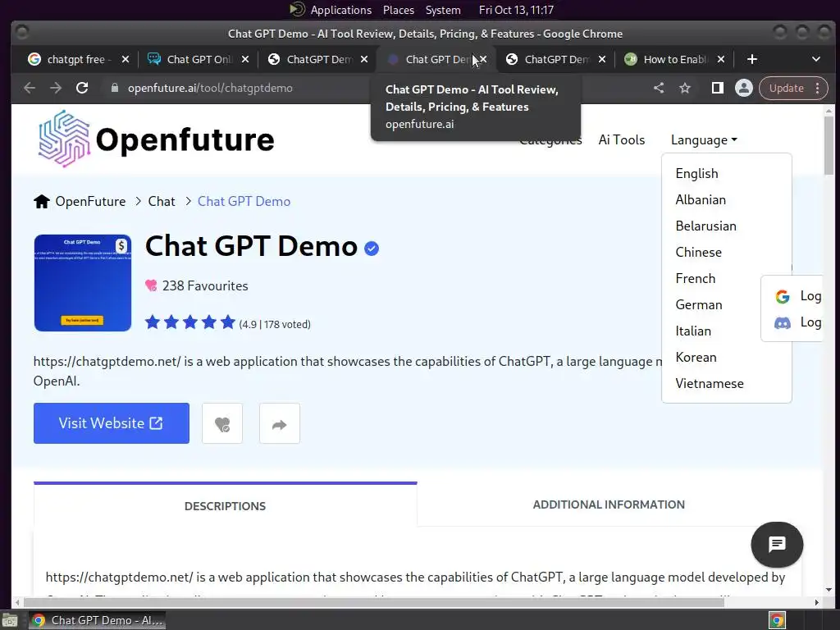Screen dimensions: 840x630
Task: Open the Language dropdown
Action: (x=704, y=139)
